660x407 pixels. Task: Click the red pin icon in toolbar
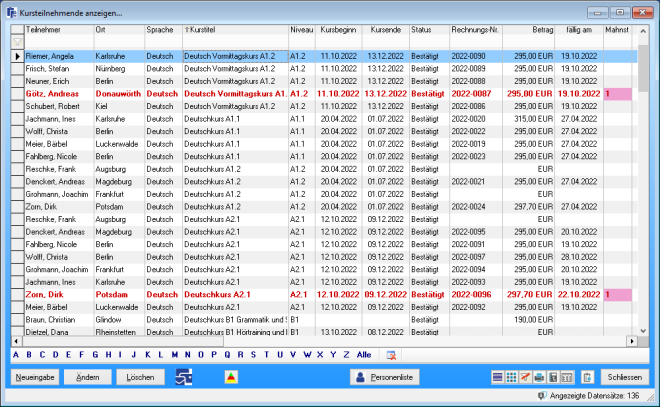click(x=525, y=377)
